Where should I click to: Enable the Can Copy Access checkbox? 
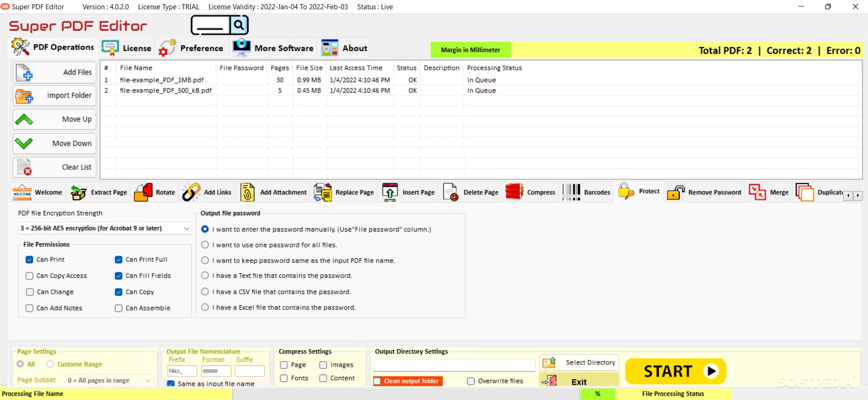coord(29,276)
